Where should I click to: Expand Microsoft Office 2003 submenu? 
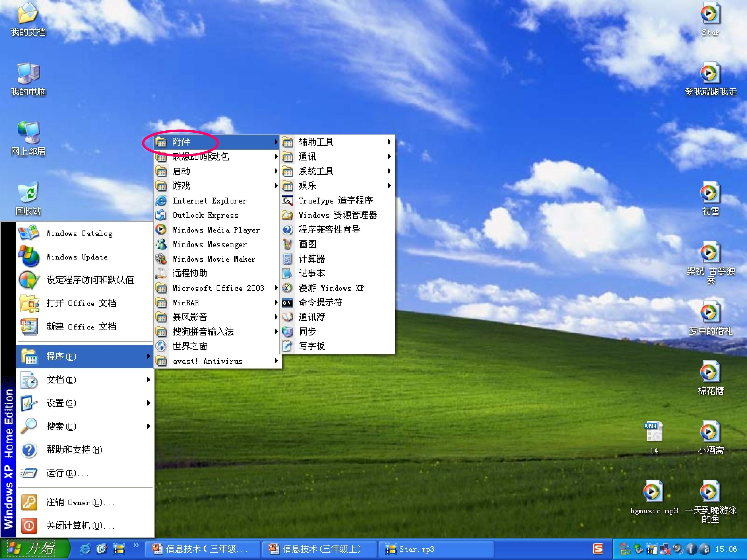point(218,288)
